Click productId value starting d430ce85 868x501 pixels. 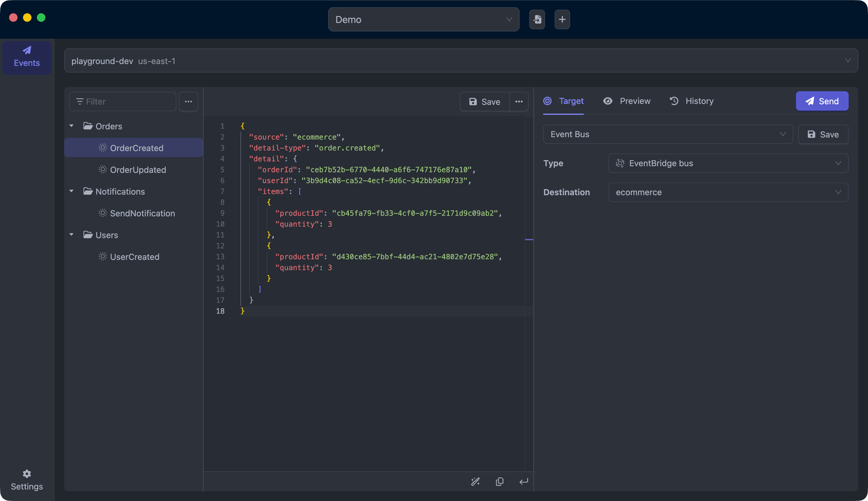pos(415,257)
